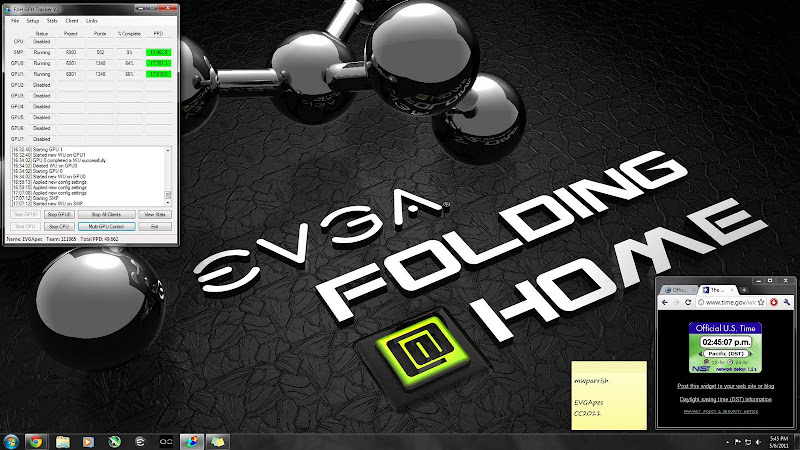The image size is (800, 450).
Task: Open Multi-GPU Control
Action: (x=107, y=226)
